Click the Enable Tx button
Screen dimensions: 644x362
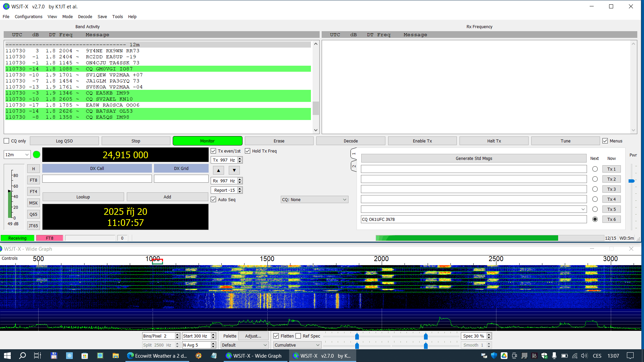[422, 141]
